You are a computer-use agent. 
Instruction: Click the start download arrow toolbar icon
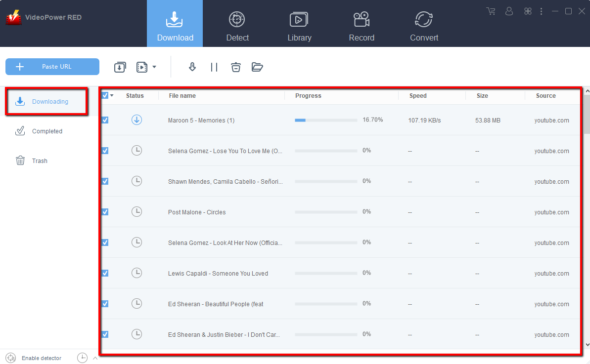pyautogui.click(x=192, y=67)
